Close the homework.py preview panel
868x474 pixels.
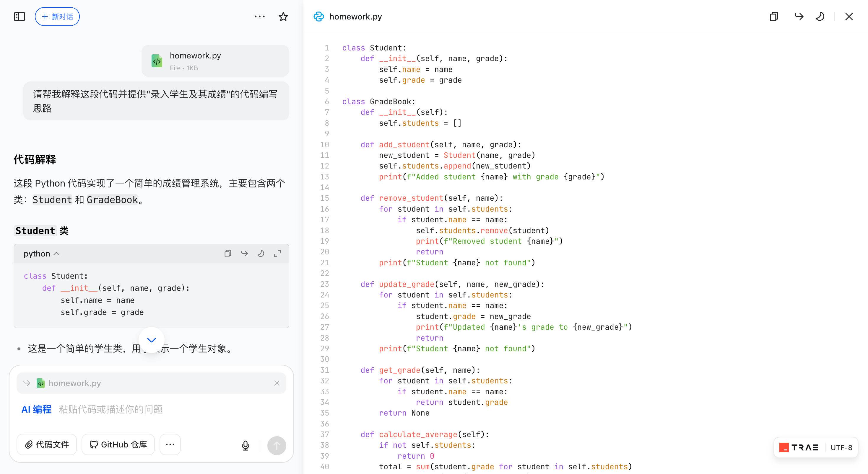849,17
